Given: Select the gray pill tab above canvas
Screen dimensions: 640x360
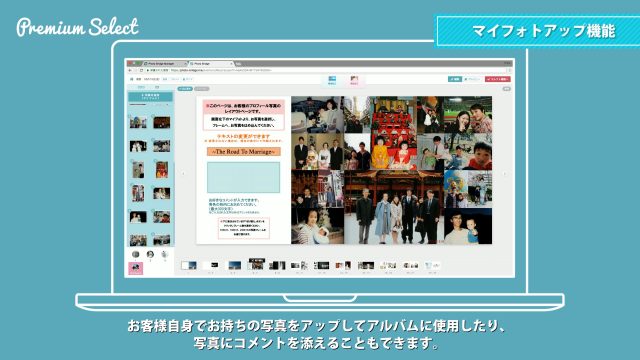Looking at the screenshot, I should coord(202,89).
